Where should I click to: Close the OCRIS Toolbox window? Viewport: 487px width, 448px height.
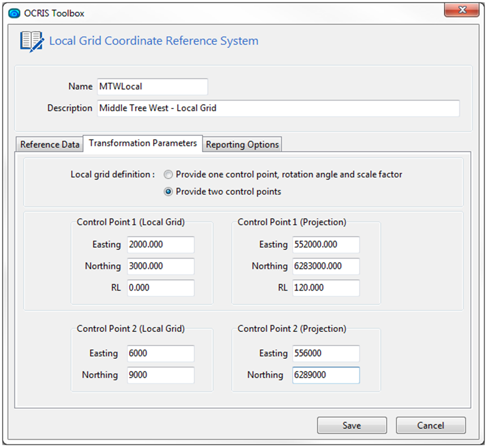coord(462,10)
